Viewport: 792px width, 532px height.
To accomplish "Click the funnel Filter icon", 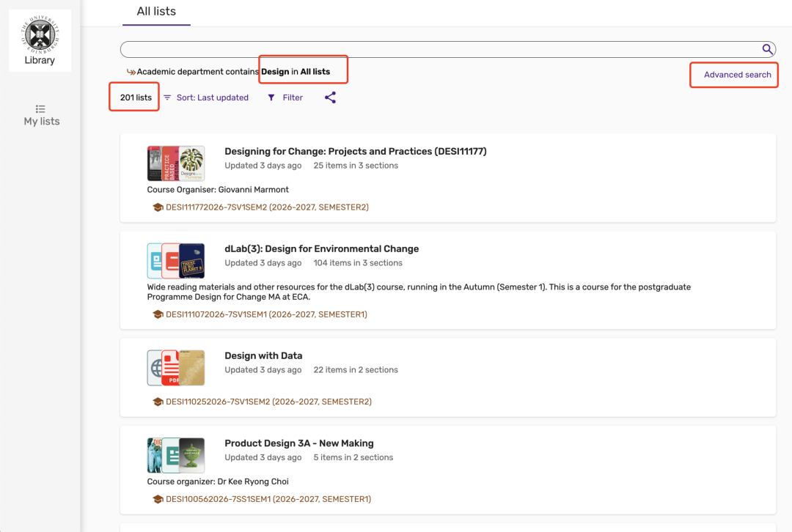I will tap(271, 97).
